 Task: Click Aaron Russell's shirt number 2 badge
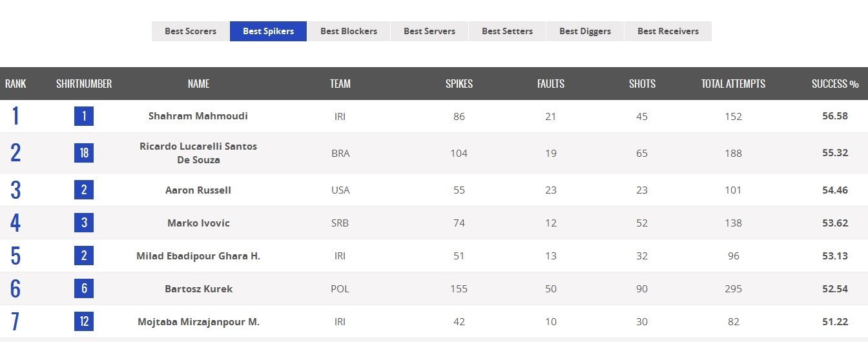[x=84, y=190]
